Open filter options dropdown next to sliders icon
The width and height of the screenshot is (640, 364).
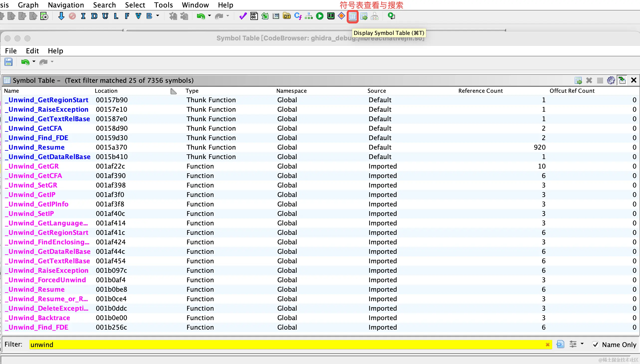[x=582, y=344]
